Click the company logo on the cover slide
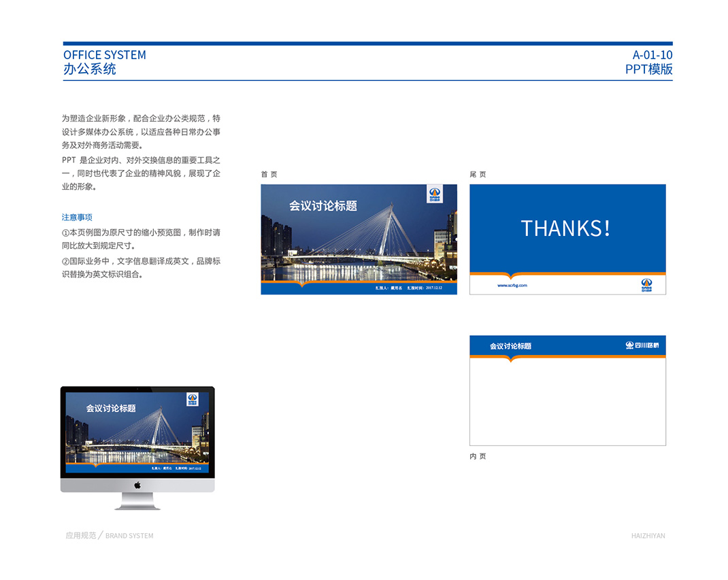Viewport: 728px width, 580px height. tap(434, 194)
